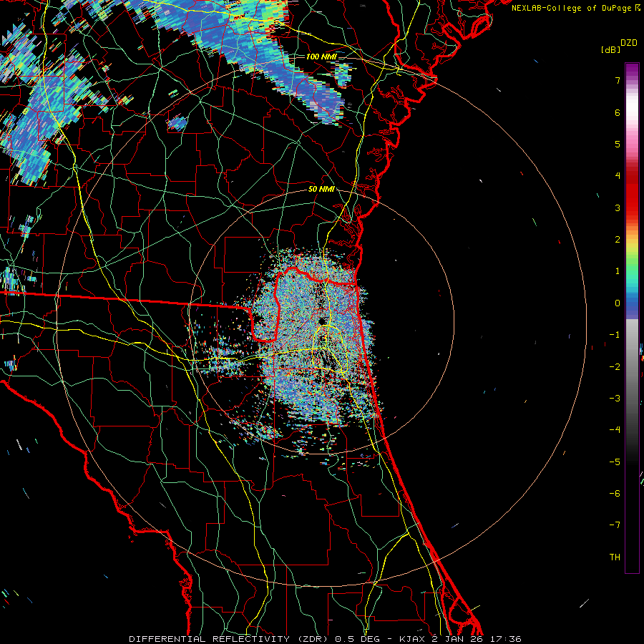Click the positive "6" tick label on the color scale
This screenshot has height=644, width=644.
pyautogui.click(x=618, y=112)
